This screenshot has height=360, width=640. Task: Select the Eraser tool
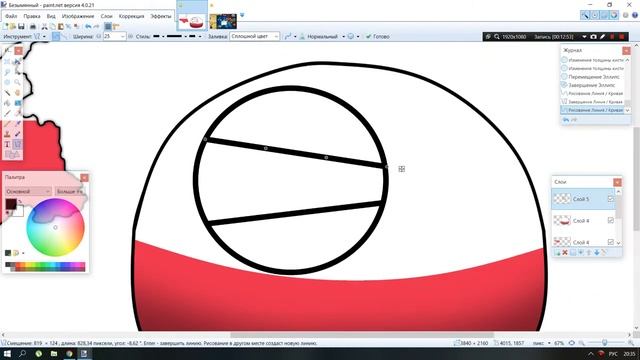coord(18,113)
